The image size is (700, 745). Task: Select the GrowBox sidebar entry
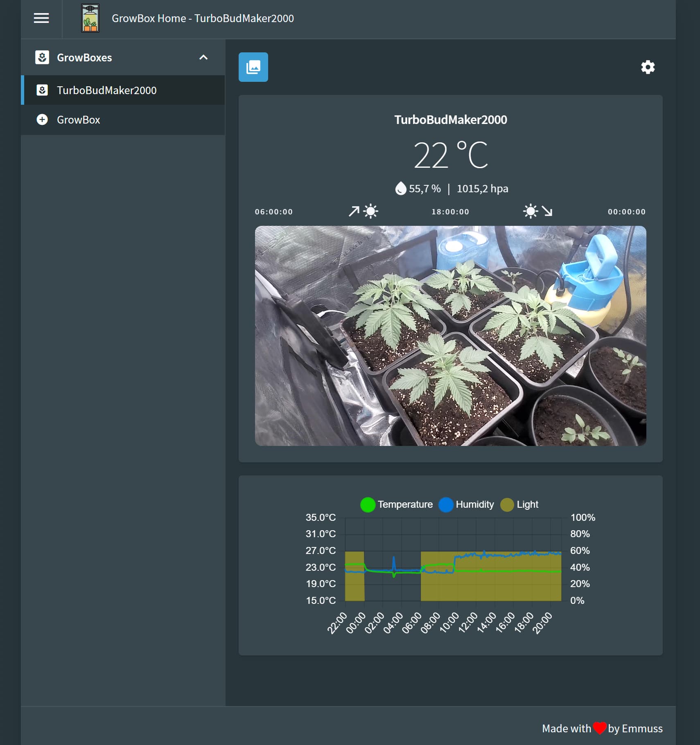79,120
